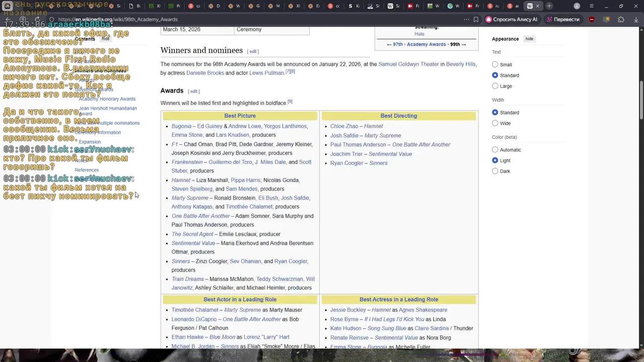Image resolution: width=644 pixels, height=362 pixels.
Task: Open Best Actor in a Leading Role link
Action: (240, 300)
